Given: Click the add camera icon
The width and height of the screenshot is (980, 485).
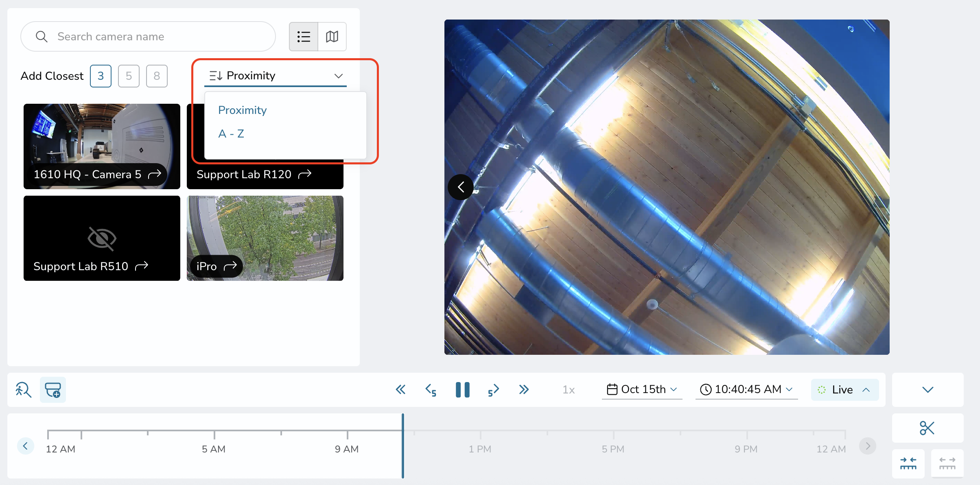Looking at the screenshot, I should [x=53, y=389].
